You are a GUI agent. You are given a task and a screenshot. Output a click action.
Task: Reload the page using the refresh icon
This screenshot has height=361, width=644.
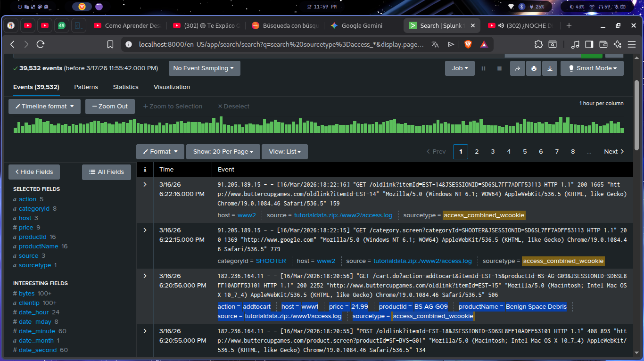41,44
